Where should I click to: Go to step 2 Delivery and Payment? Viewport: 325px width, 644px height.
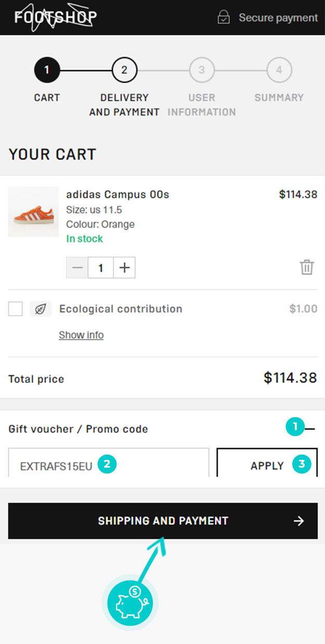[x=124, y=70]
